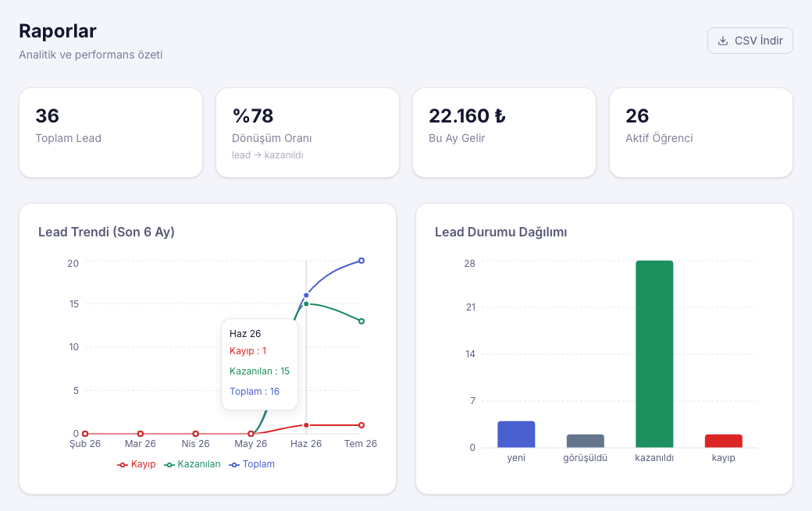The width and height of the screenshot is (812, 511).
Task: Click the "Mar 26" axis label
Action: click(x=141, y=444)
